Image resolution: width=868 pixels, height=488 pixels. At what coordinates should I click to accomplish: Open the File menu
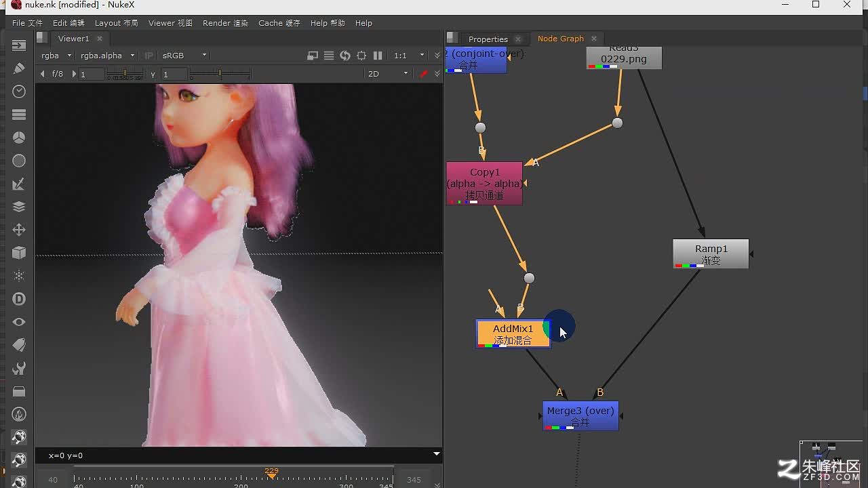click(x=27, y=23)
